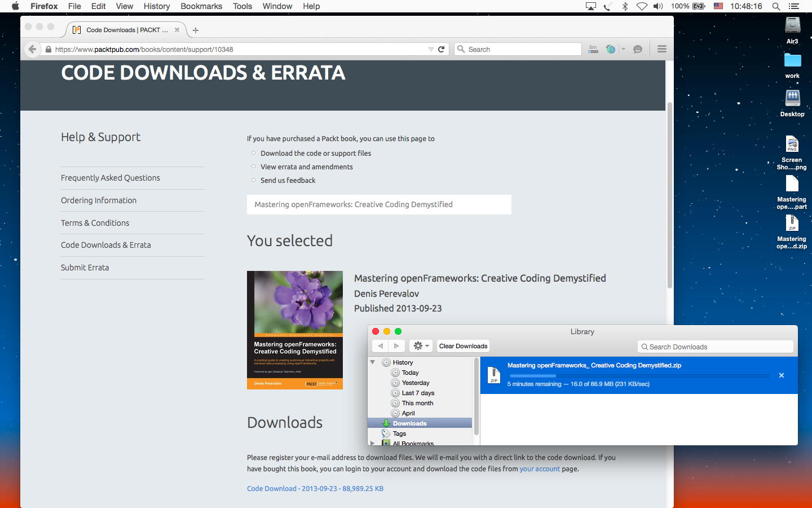Open the Apple menu

[x=15, y=6]
